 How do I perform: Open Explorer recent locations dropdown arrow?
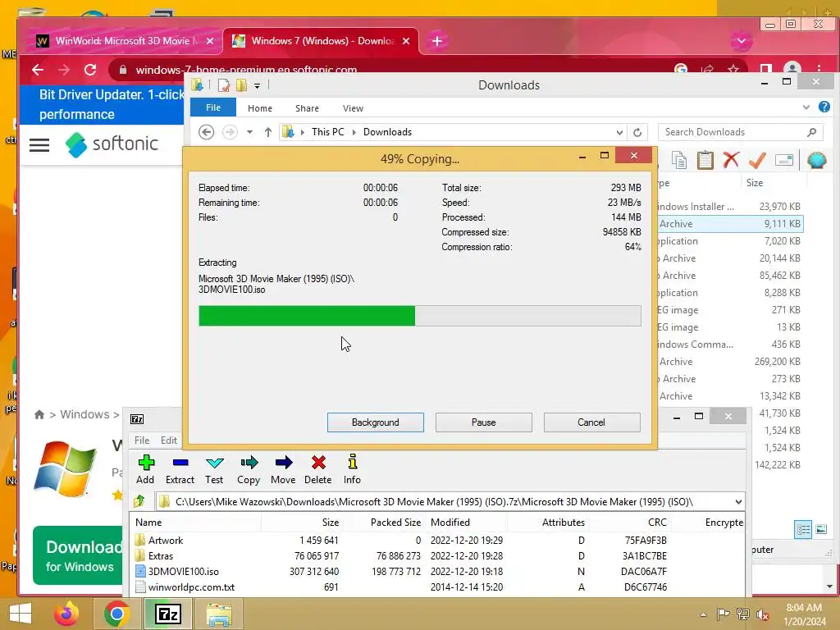click(x=249, y=132)
